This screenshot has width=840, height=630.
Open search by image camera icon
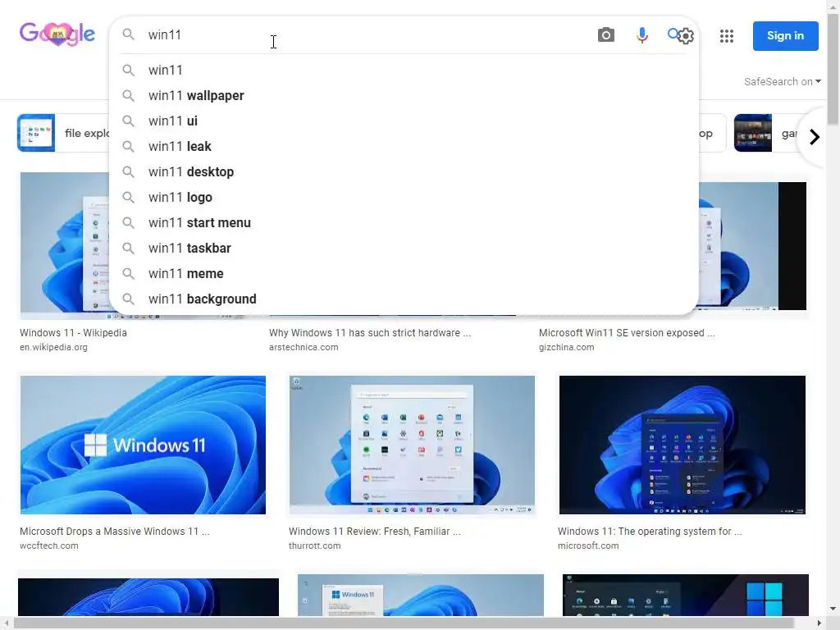pyautogui.click(x=606, y=34)
